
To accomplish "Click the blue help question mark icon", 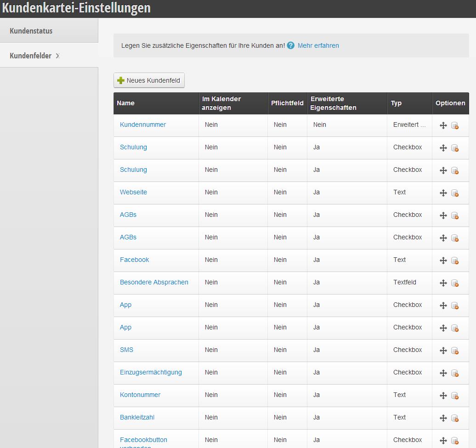I will (x=290, y=45).
